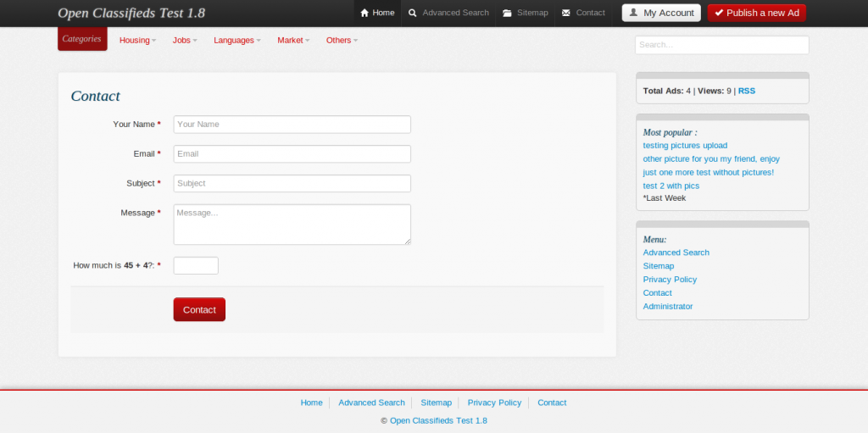Click the Advanced Search magnifier icon
This screenshot has width=868, height=433.
[413, 13]
